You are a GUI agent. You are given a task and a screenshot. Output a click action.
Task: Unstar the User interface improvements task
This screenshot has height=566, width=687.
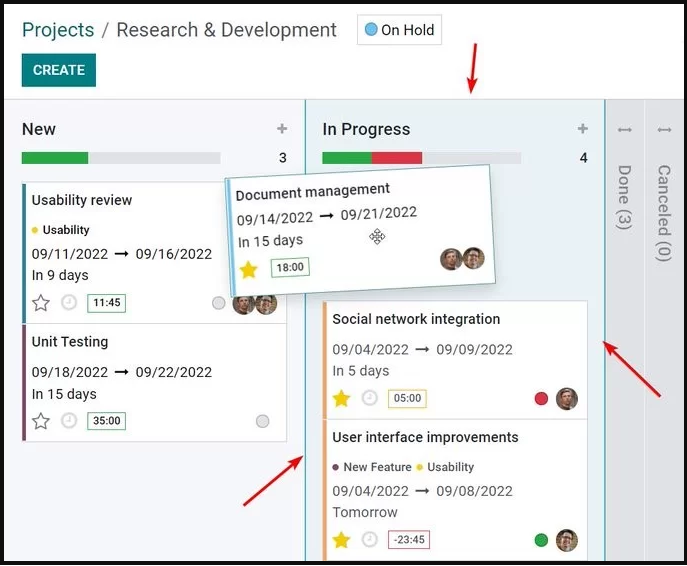point(341,540)
